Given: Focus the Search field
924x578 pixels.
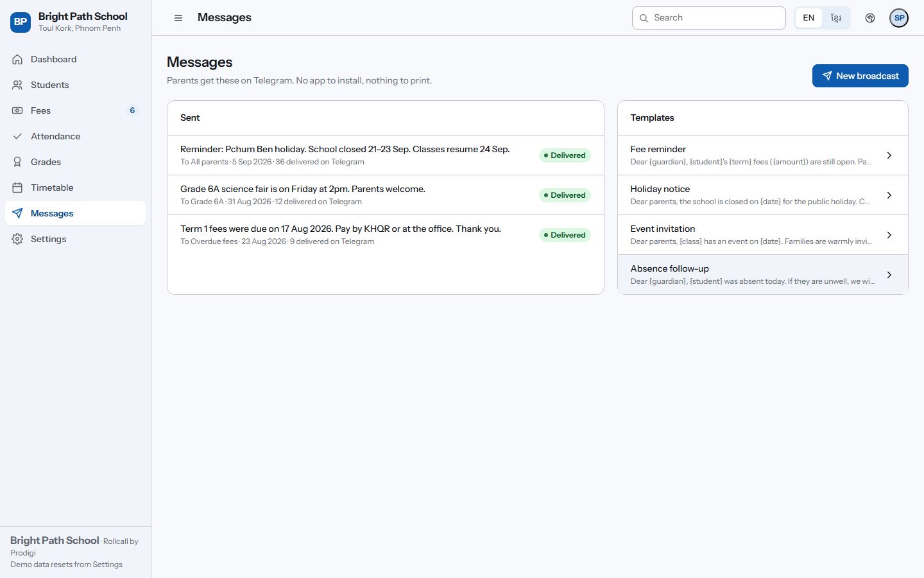Looking at the screenshot, I should (708, 18).
